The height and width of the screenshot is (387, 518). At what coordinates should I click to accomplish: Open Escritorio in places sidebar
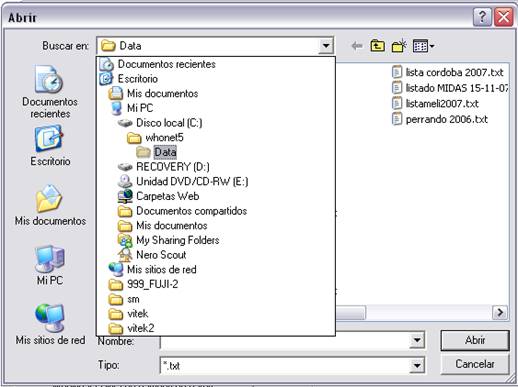(50, 145)
